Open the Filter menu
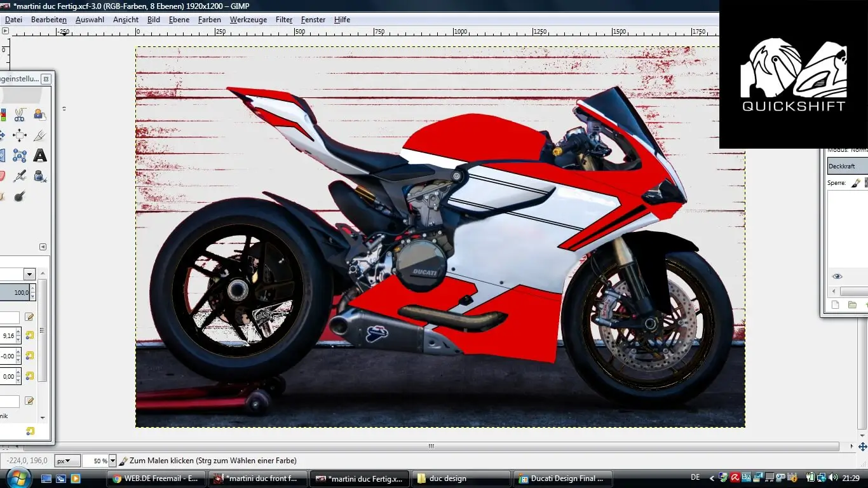 point(284,20)
